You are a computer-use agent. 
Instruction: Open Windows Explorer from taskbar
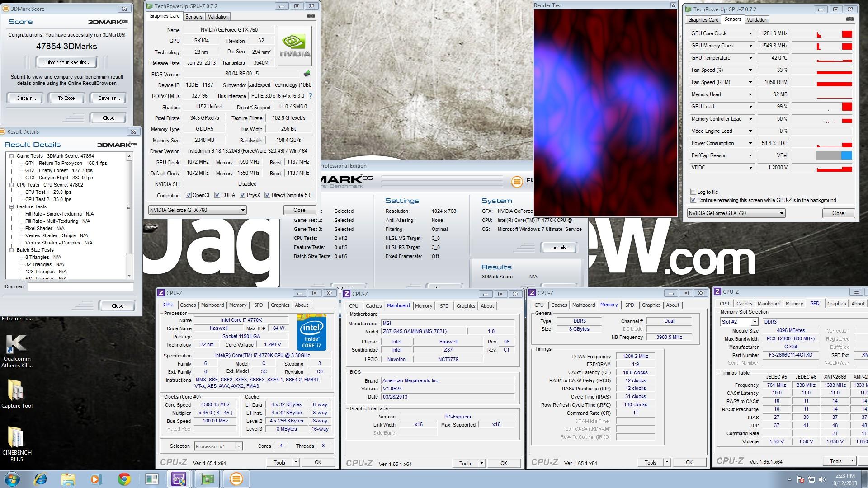pos(68,479)
